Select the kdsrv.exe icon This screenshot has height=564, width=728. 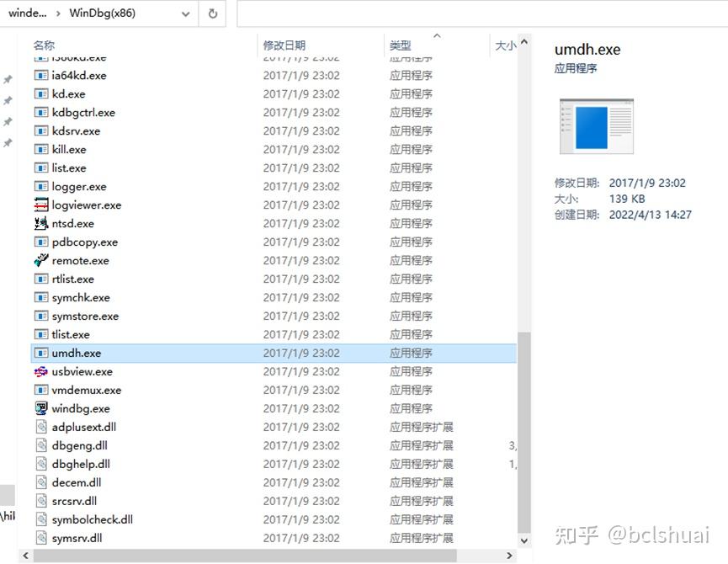[41, 131]
